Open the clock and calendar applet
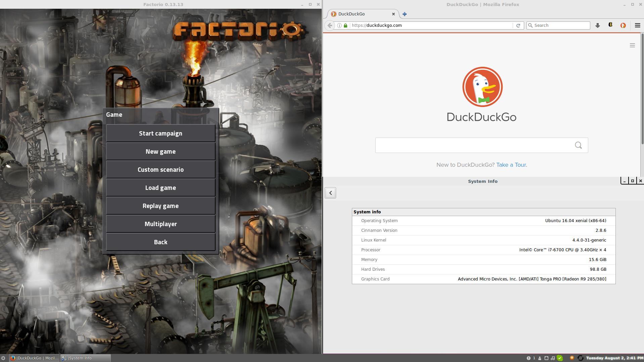The height and width of the screenshot is (362, 644). click(614, 358)
